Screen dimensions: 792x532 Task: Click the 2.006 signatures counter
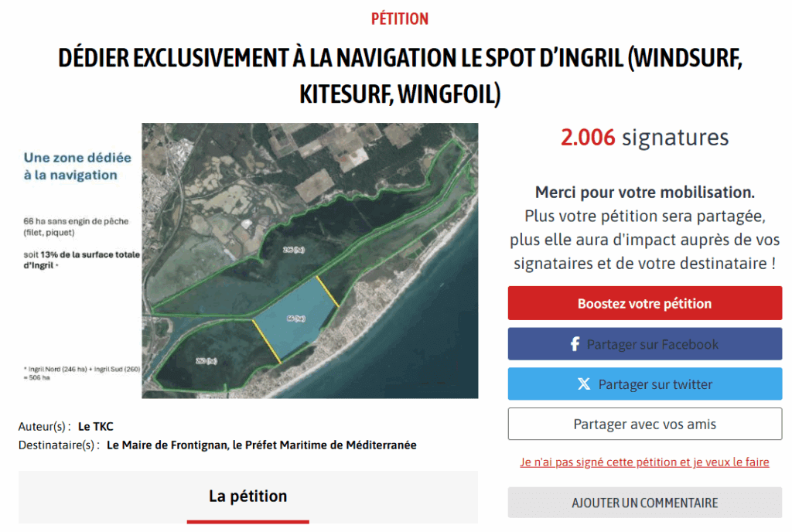pos(644,138)
